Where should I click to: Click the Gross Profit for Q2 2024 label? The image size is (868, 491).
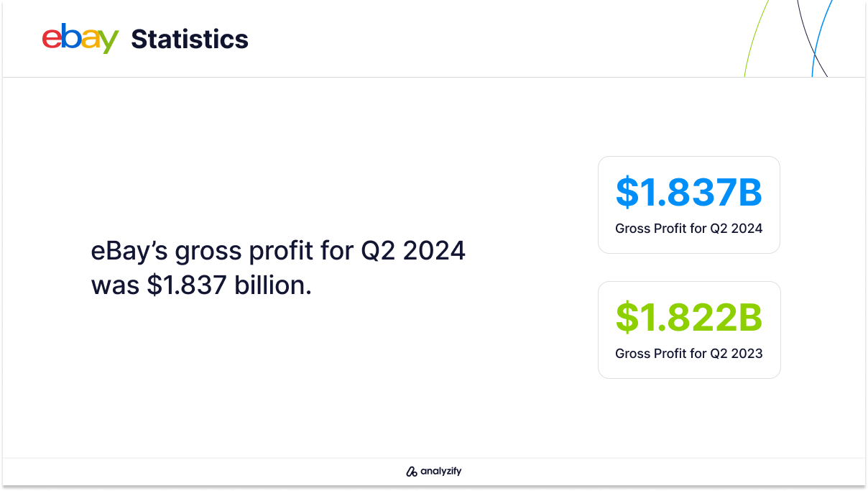pos(689,229)
